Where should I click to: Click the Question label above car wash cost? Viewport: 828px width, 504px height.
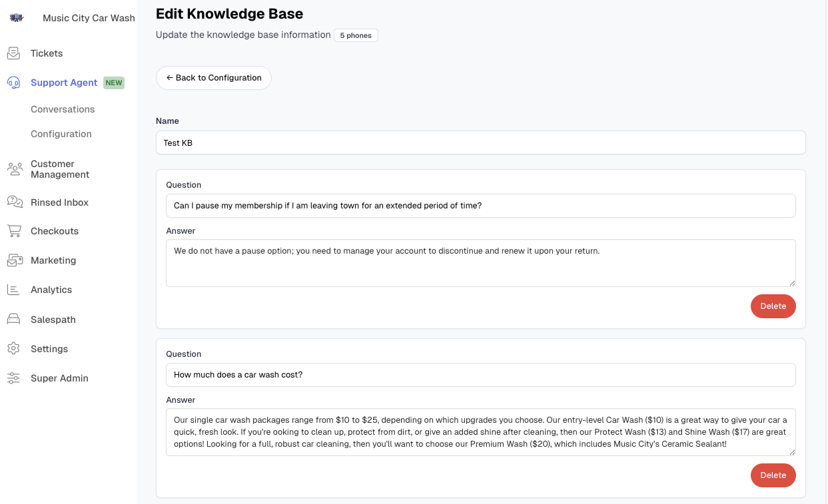[183, 354]
